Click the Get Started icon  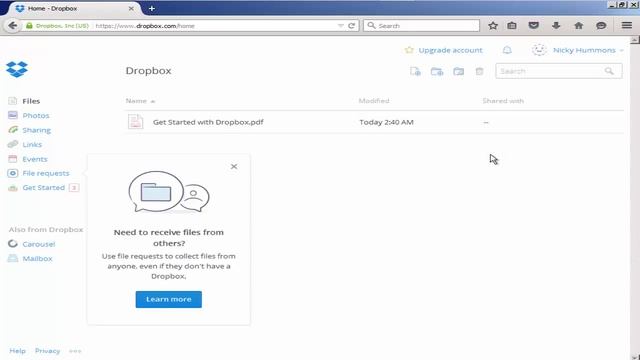13,188
